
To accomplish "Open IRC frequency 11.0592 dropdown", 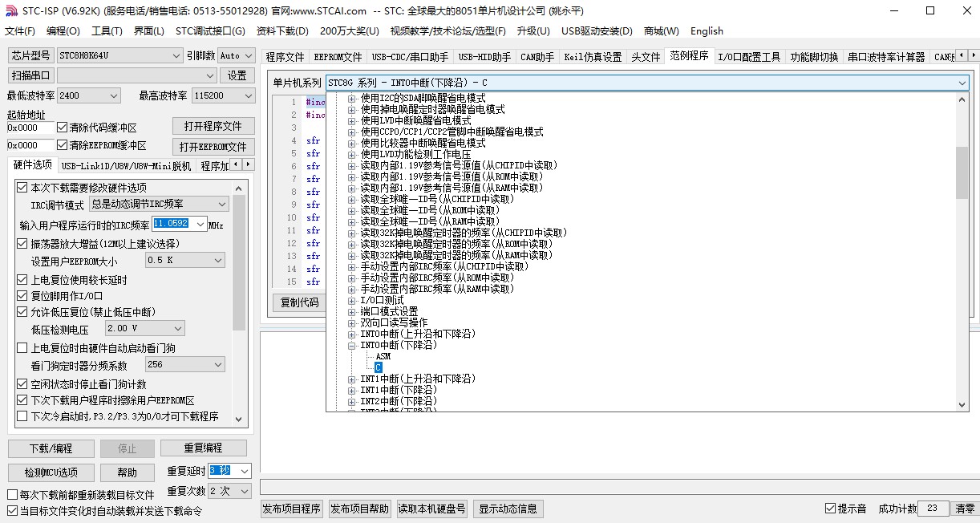I will [x=200, y=224].
